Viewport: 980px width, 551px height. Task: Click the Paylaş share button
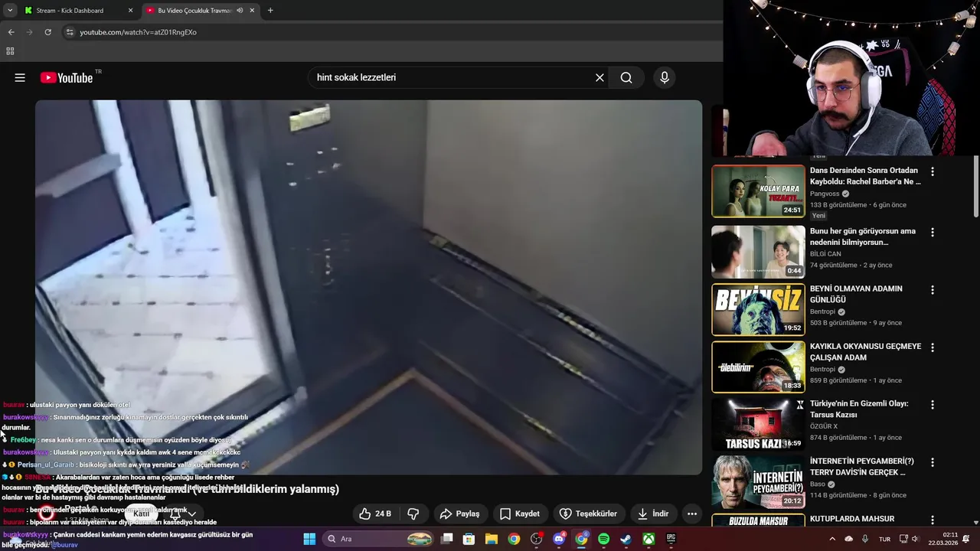[459, 514]
